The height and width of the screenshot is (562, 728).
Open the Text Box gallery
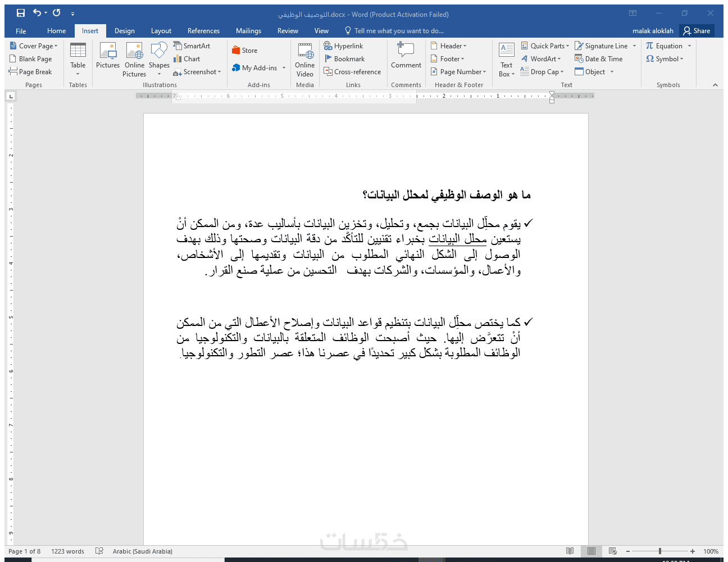(506, 59)
